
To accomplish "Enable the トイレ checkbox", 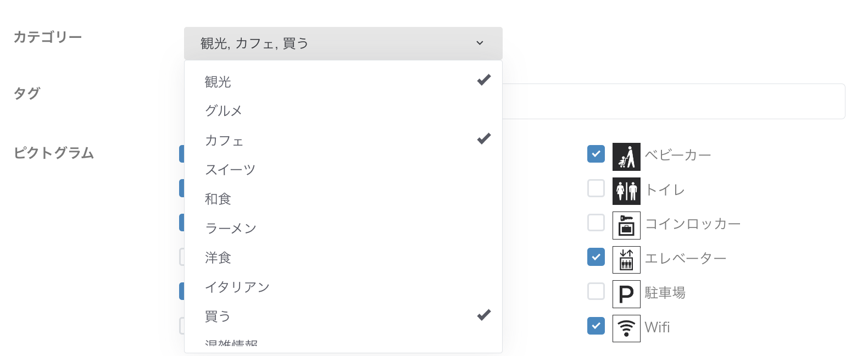I will (596, 188).
